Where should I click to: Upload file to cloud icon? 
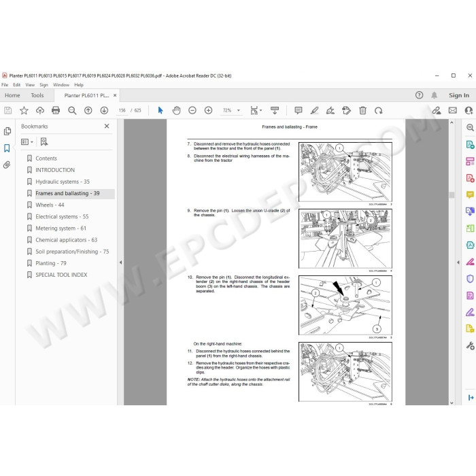[40, 110]
